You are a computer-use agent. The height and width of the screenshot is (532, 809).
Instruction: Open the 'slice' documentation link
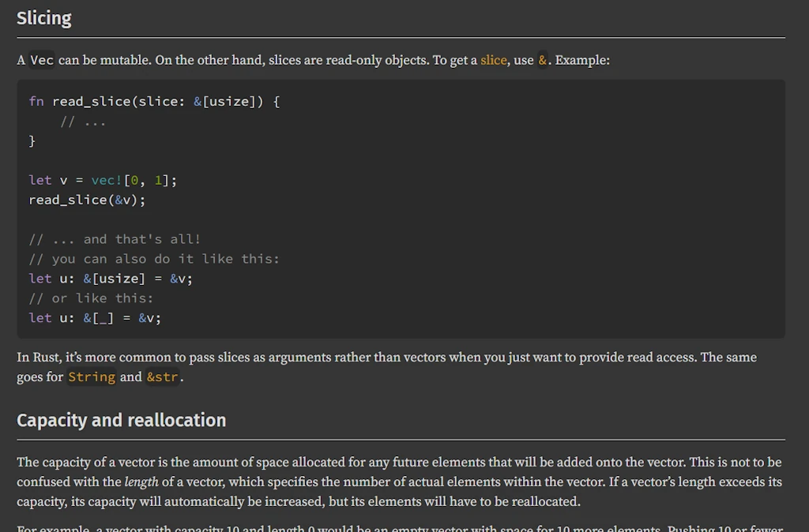[x=493, y=60]
